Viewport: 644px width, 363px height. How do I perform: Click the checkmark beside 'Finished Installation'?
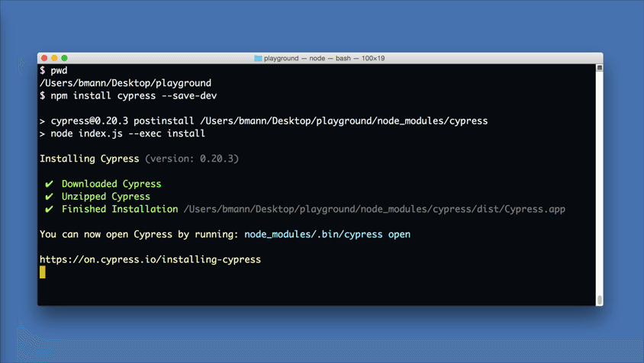(x=49, y=209)
